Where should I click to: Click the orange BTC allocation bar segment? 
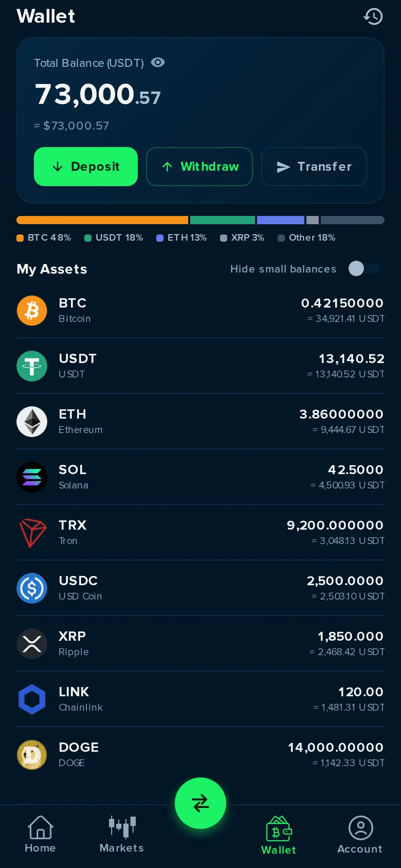[102, 220]
